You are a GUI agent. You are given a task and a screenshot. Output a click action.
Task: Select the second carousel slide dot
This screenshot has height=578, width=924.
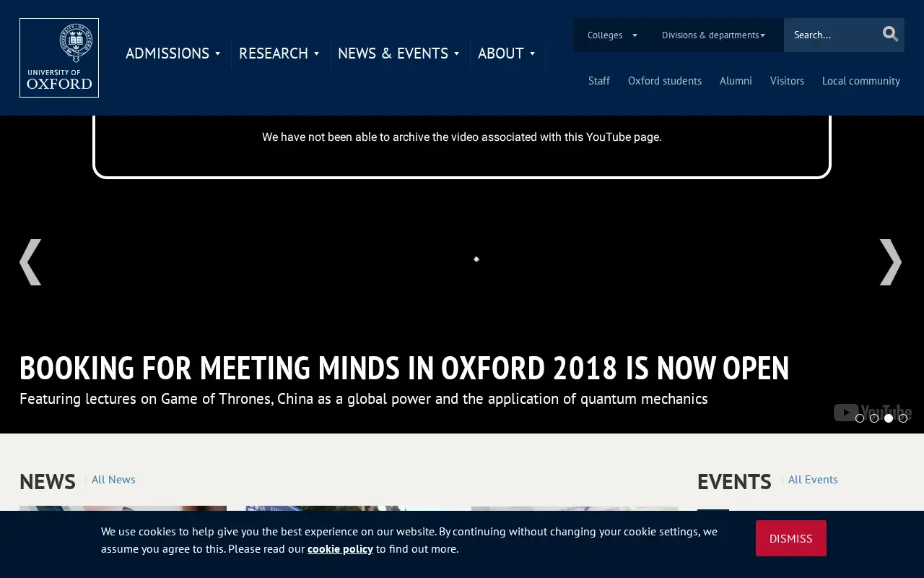(x=874, y=418)
